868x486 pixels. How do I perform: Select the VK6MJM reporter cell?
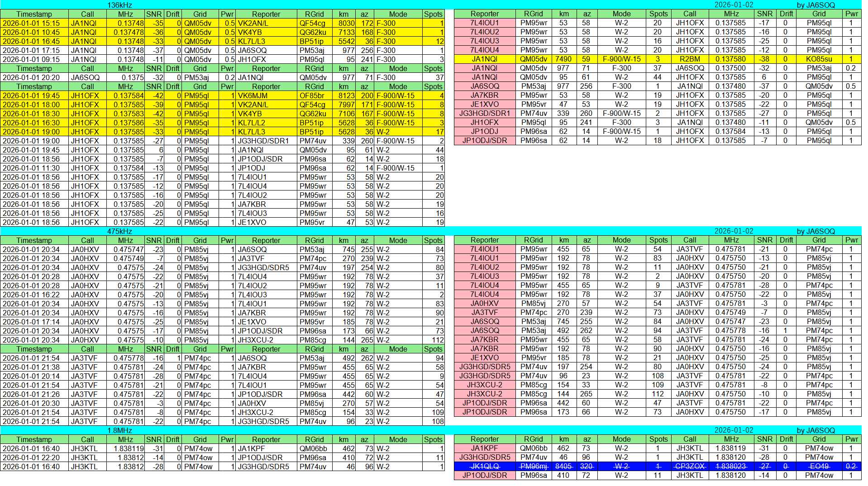(x=266, y=95)
